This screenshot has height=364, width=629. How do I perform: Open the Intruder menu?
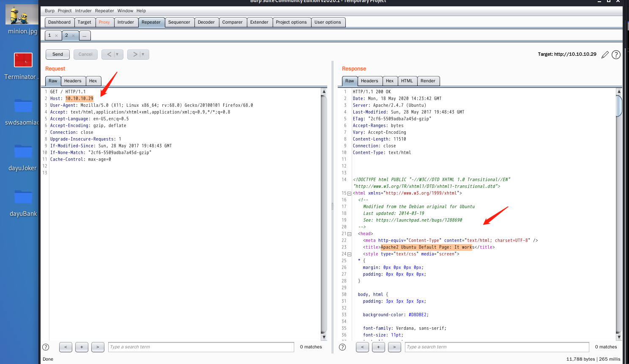coord(83,11)
